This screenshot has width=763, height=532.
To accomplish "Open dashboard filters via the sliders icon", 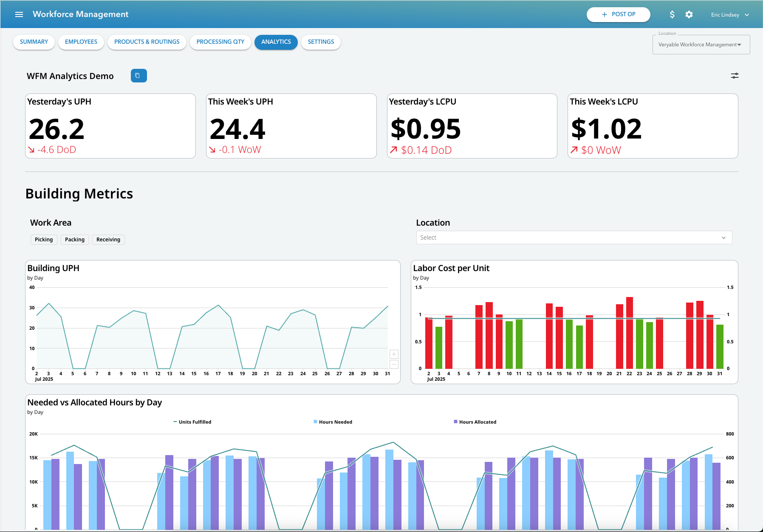I will coord(735,76).
